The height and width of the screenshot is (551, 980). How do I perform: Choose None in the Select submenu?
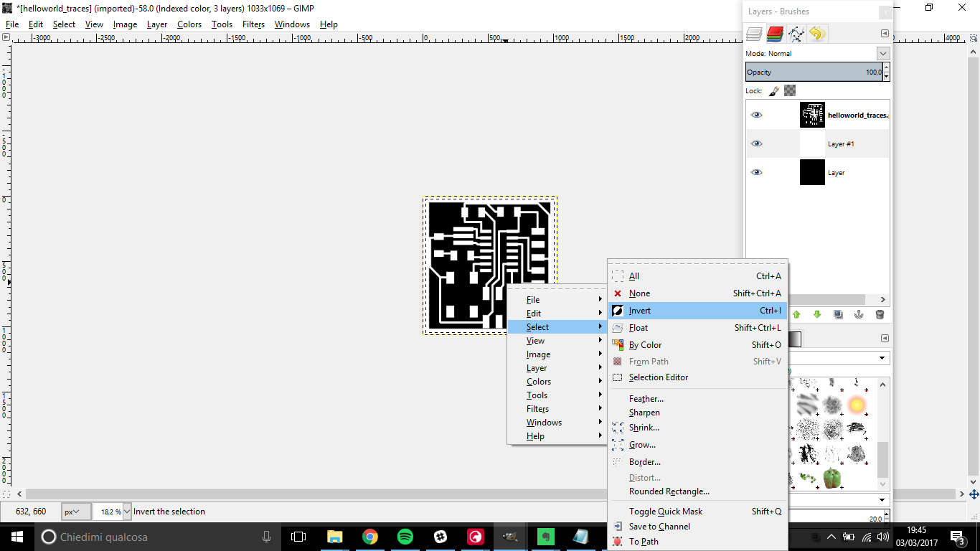pyautogui.click(x=697, y=293)
